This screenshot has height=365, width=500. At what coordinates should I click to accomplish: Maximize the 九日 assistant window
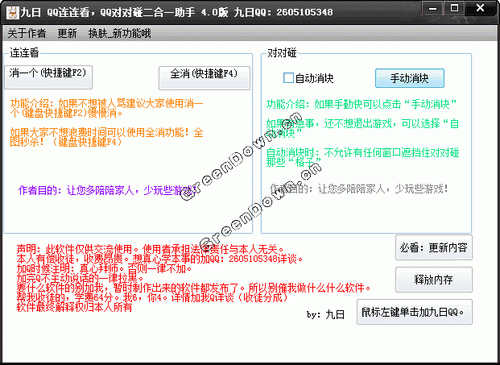[x=454, y=9]
